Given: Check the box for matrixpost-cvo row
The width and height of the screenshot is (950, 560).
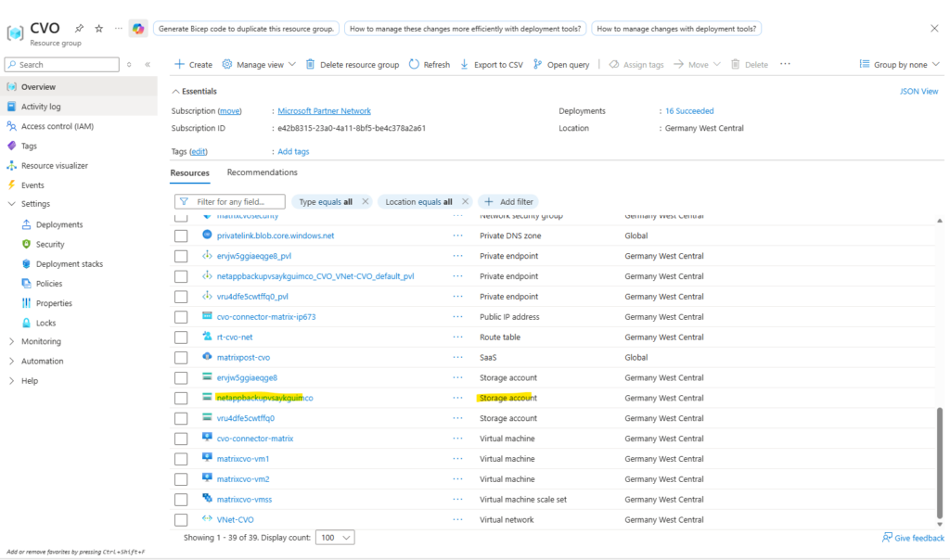Looking at the screenshot, I should (x=181, y=358).
